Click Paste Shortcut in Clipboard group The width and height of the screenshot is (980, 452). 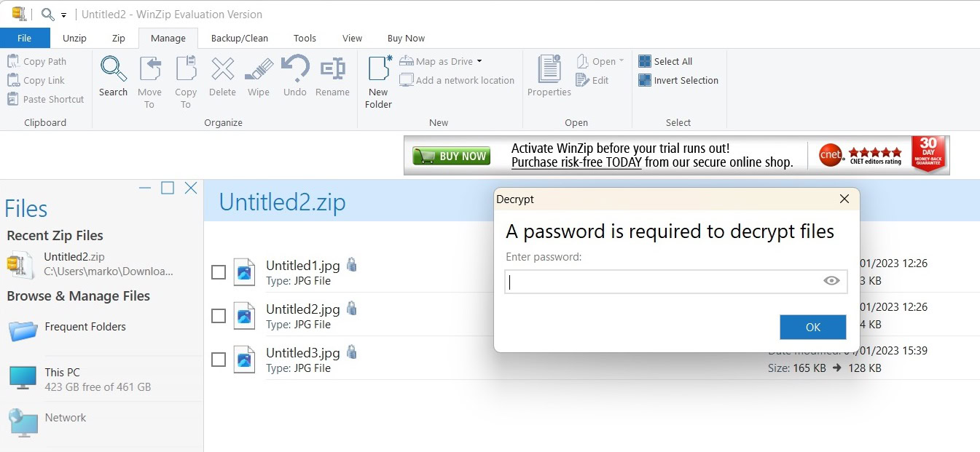point(46,99)
